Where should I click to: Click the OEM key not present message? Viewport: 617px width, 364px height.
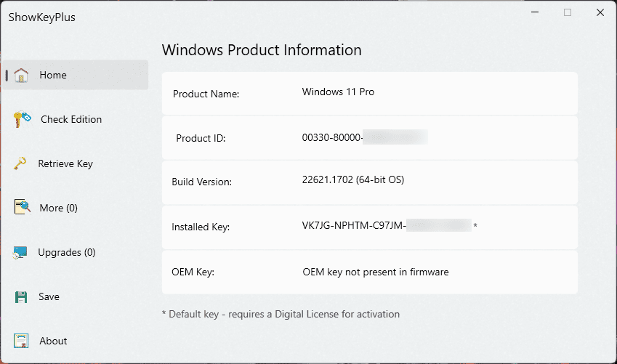375,272
